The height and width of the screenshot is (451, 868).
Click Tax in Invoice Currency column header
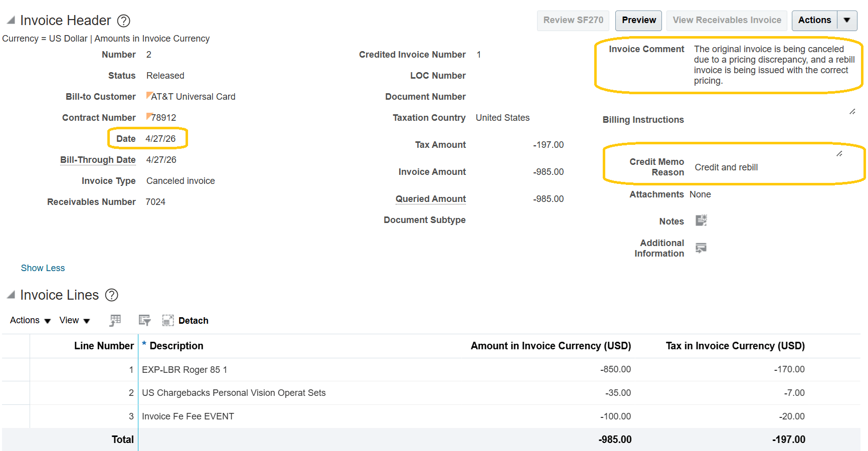point(735,346)
